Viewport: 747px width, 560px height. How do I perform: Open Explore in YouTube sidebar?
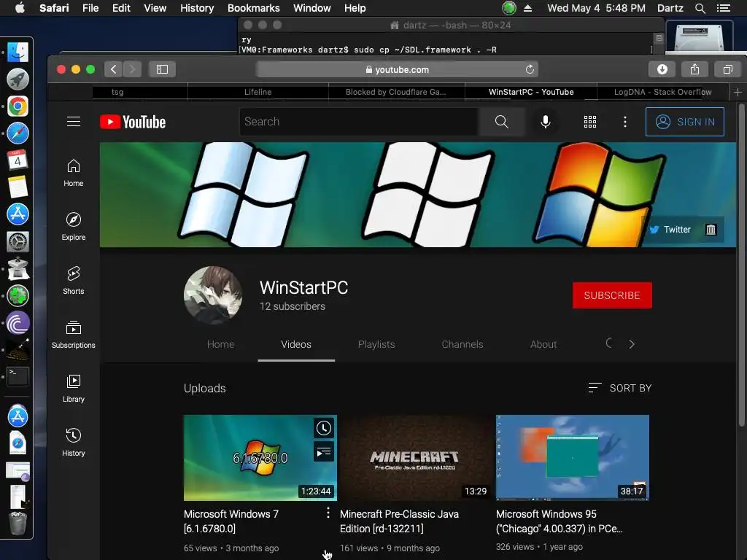pyautogui.click(x=74, y=226)
